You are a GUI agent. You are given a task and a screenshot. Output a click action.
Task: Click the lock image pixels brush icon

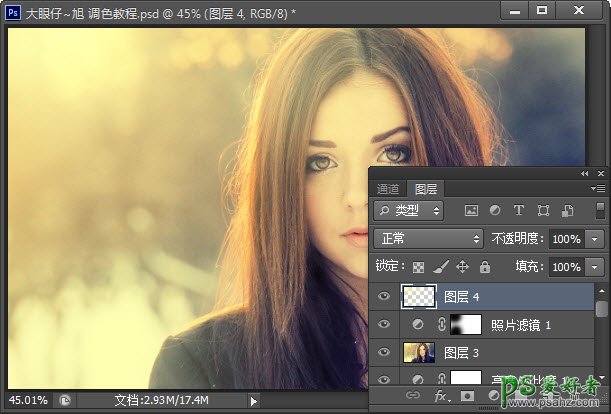tap(441, 267)
